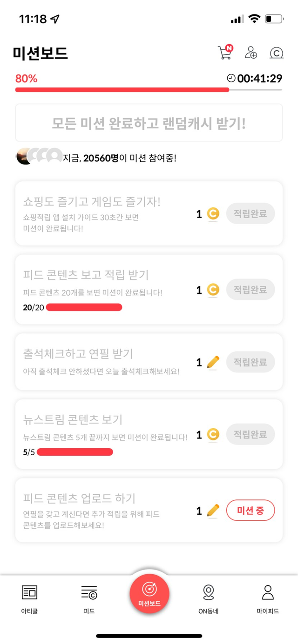The image size is (298, 644).
Task: Tap the coin icon on shopping mission
Action: (x=213, y=214)
